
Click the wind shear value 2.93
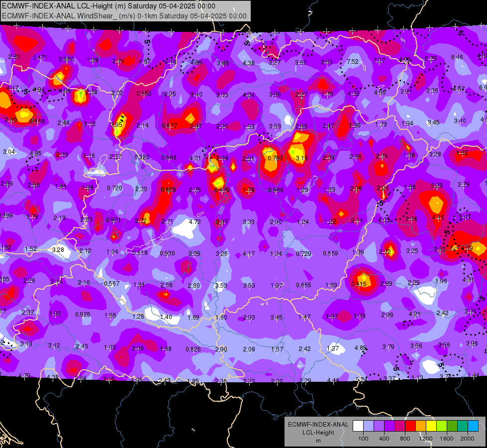tap(249, 317)
